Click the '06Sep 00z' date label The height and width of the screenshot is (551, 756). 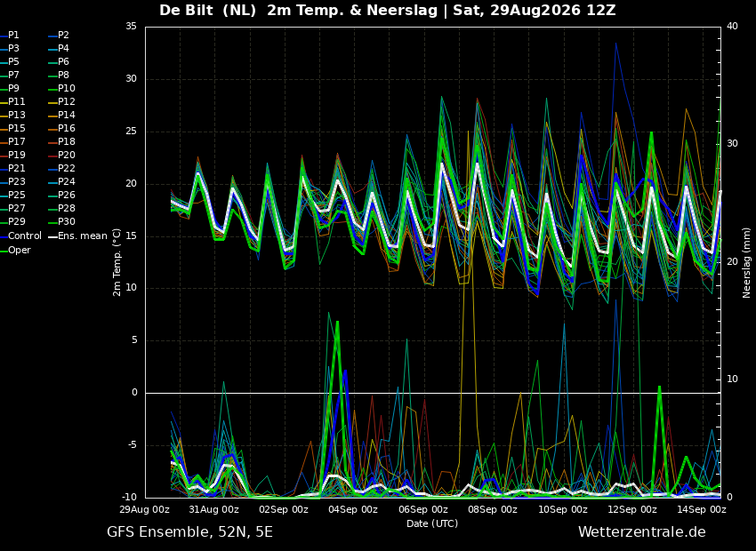(423, 509)
